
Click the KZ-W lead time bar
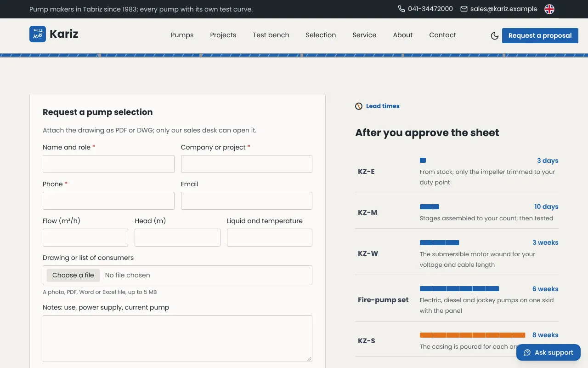coord(439,242)
